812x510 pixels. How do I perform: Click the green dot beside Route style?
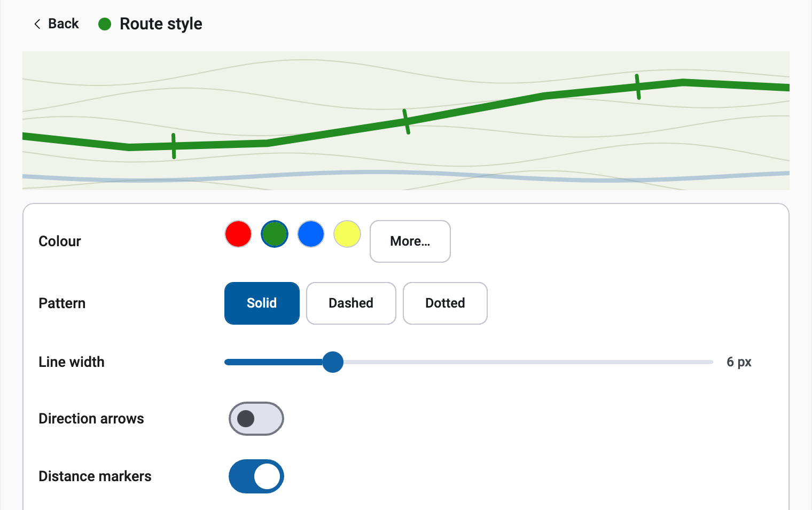click(105, 24)
